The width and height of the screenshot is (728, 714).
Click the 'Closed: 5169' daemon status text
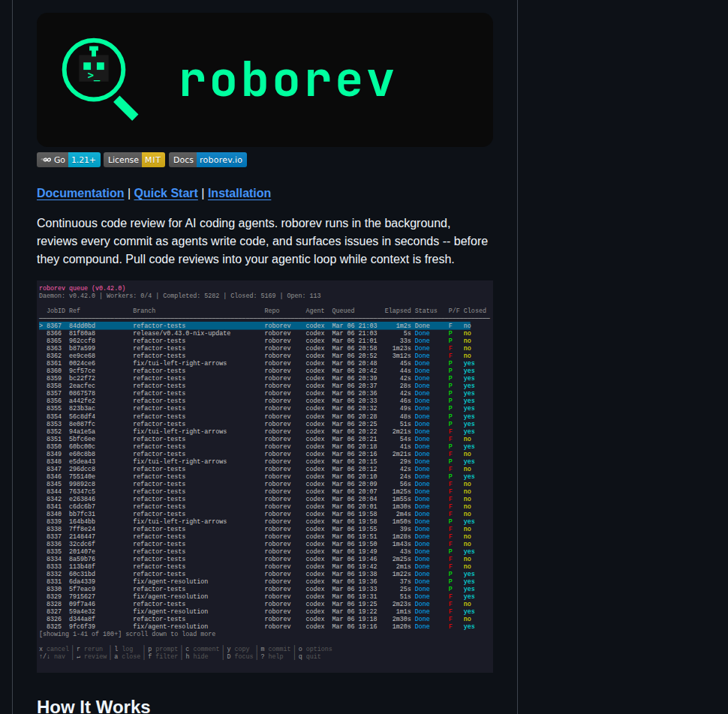[x=253, y=295]
